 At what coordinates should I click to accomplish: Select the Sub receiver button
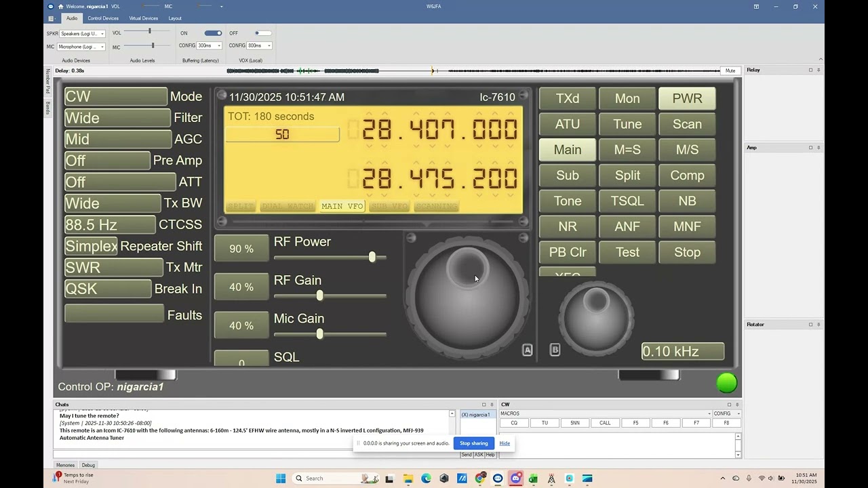[x=568, y=175]
